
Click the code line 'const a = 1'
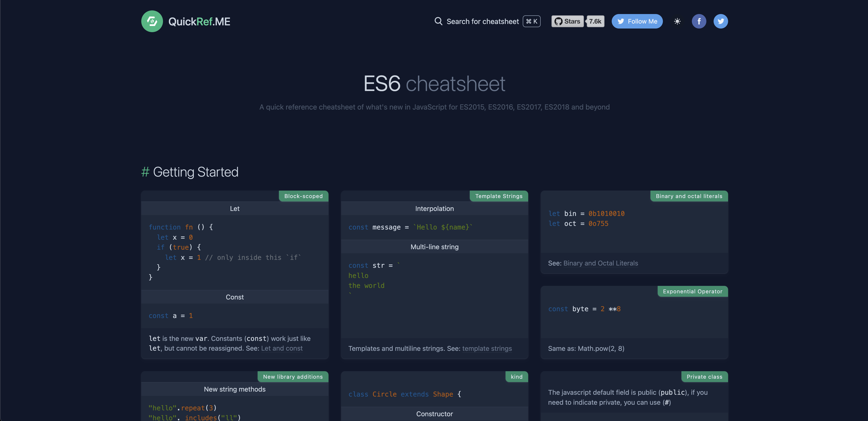pos(170,316)
